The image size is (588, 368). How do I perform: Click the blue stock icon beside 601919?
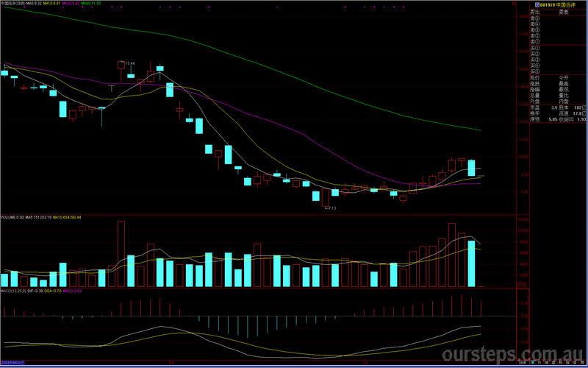click(x=537, y=5)
